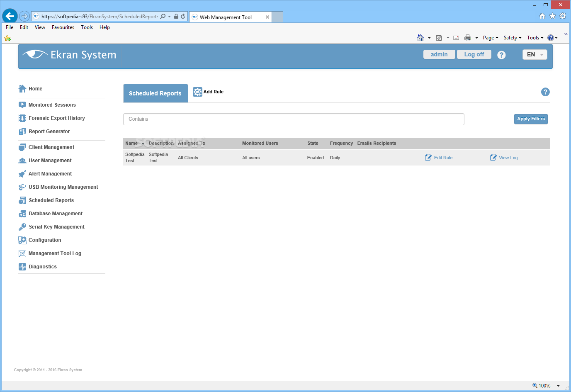This screenshot has height=392, width=571.
Task: Click the browser Back arrow button
Action: coord(10,16)
